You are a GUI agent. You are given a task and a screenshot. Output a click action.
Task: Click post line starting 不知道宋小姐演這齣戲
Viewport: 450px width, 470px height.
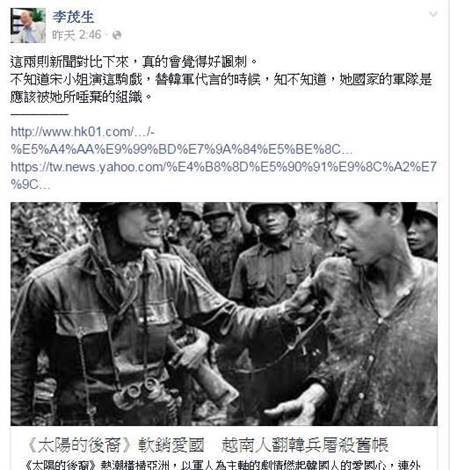221,80
